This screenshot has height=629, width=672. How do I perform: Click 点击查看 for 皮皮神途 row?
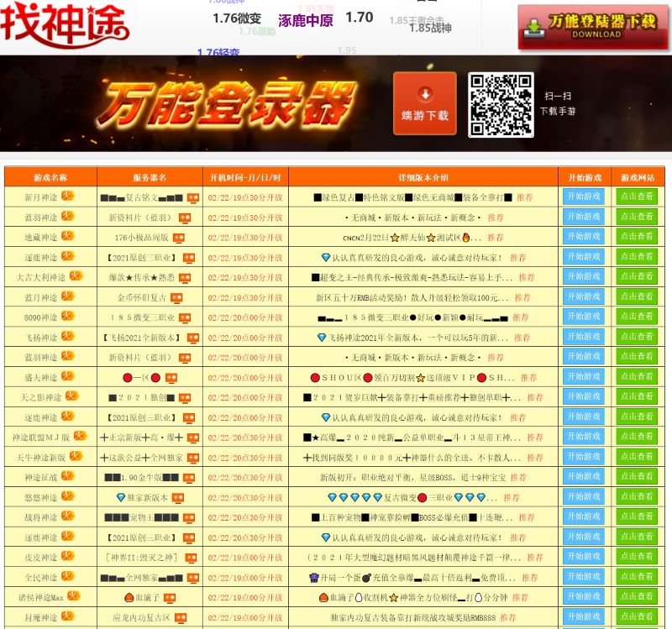[637, 557]
